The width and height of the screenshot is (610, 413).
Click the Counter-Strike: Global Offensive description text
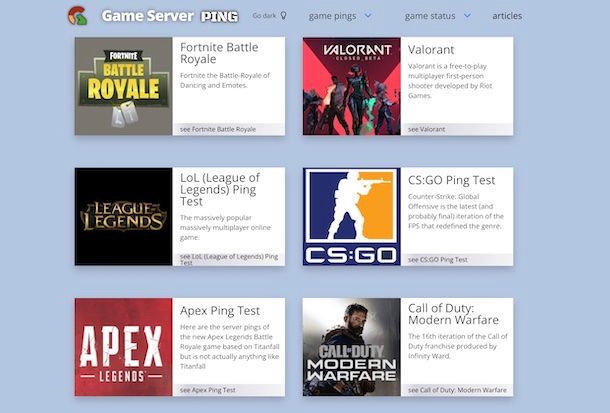(456, 211)
